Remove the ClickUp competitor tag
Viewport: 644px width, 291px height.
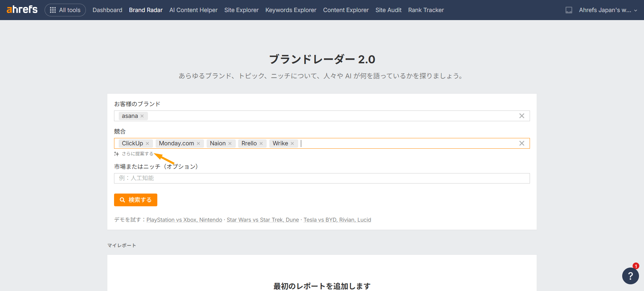148,143
